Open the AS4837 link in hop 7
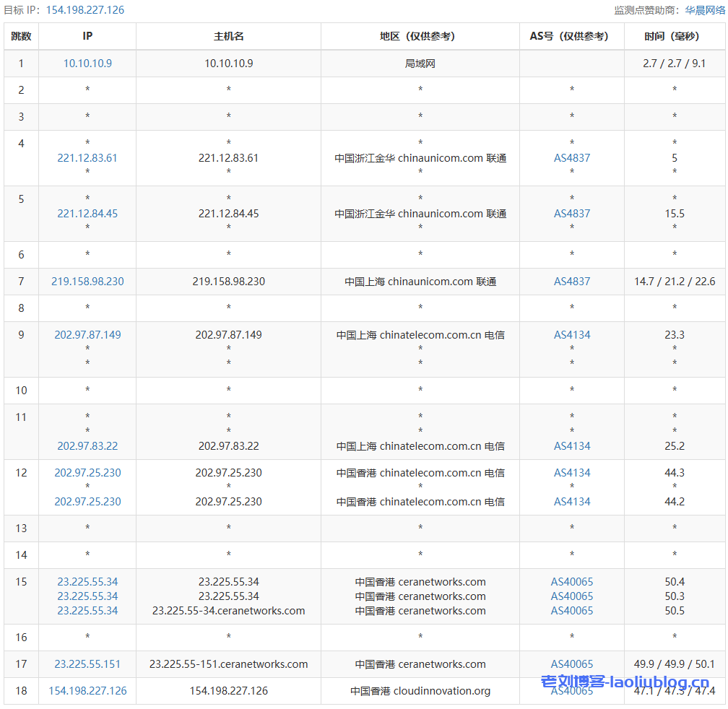The height and width of the screenshot is (709, 728). coord(572,282)
